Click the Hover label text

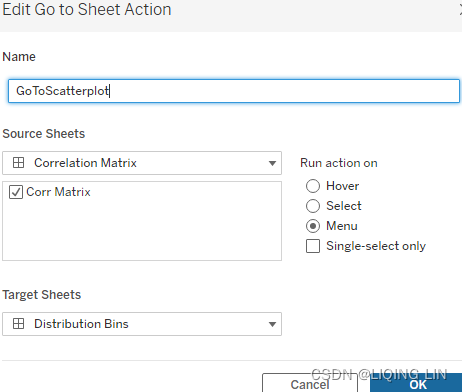pos(343,186)
